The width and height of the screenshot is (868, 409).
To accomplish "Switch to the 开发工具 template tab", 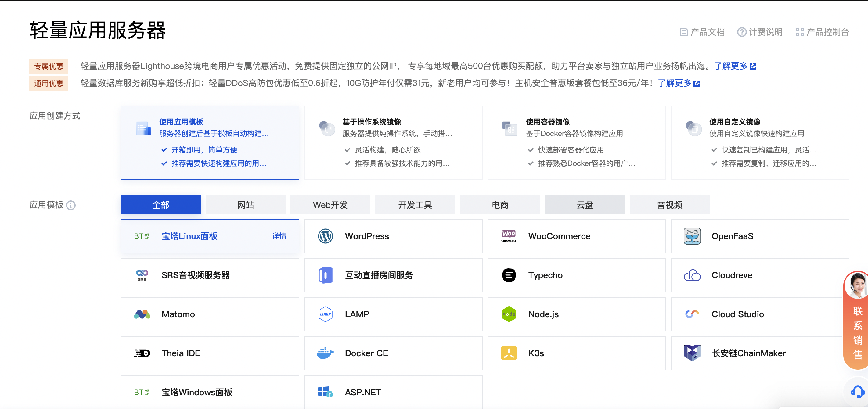I will click(415, 204).
